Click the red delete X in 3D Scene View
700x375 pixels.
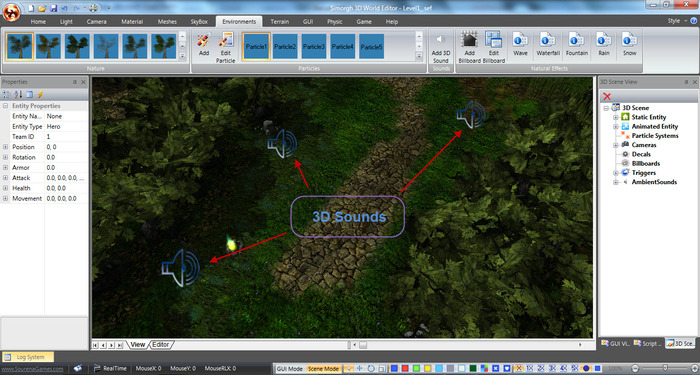pyautogui.click(x=607, y=96)
